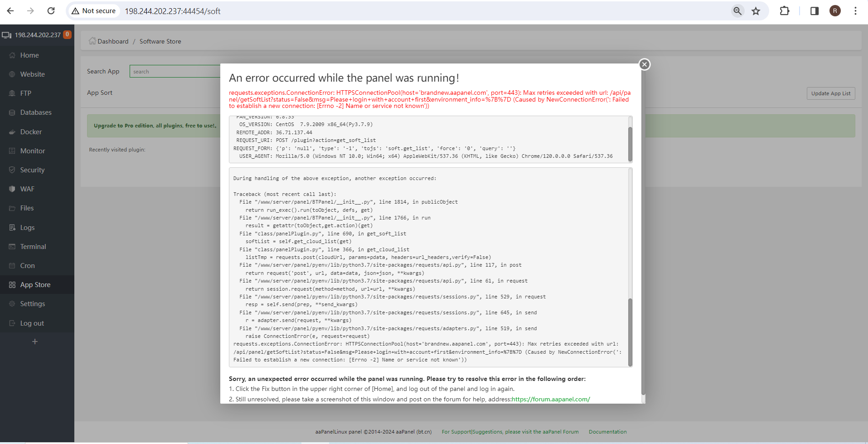Open the Files manager

click(27, 208)
